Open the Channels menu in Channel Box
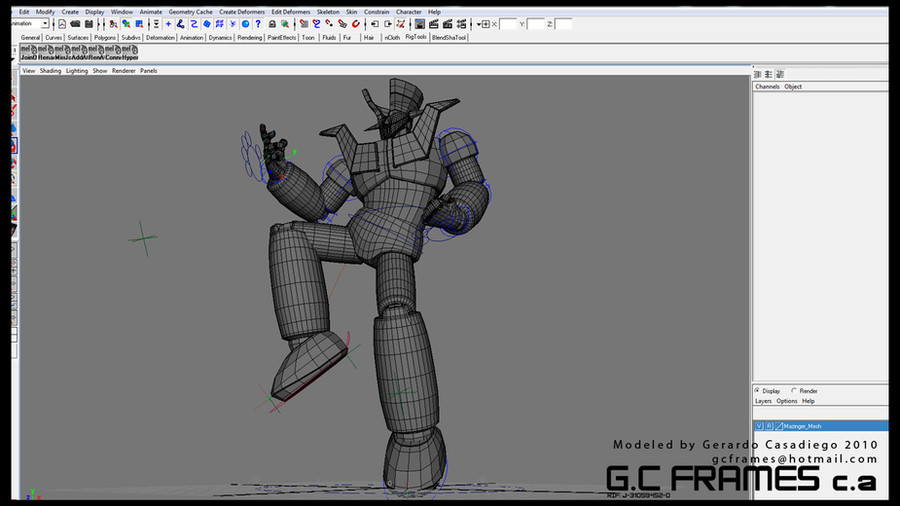The height and width of the screenshot is (506, 900). click(x=767, y=87)
